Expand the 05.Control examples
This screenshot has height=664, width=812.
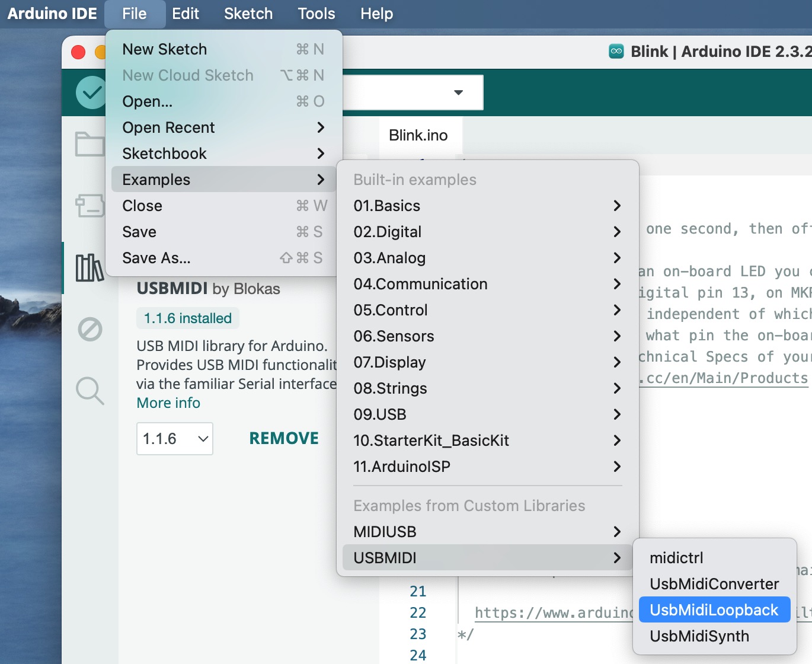click(x=488, y=310)
